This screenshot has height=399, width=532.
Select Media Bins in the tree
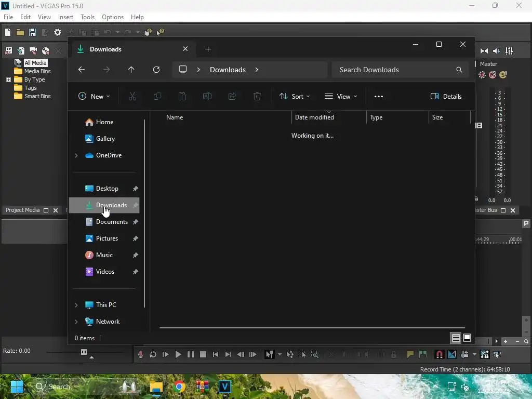[x=37, y=71]
